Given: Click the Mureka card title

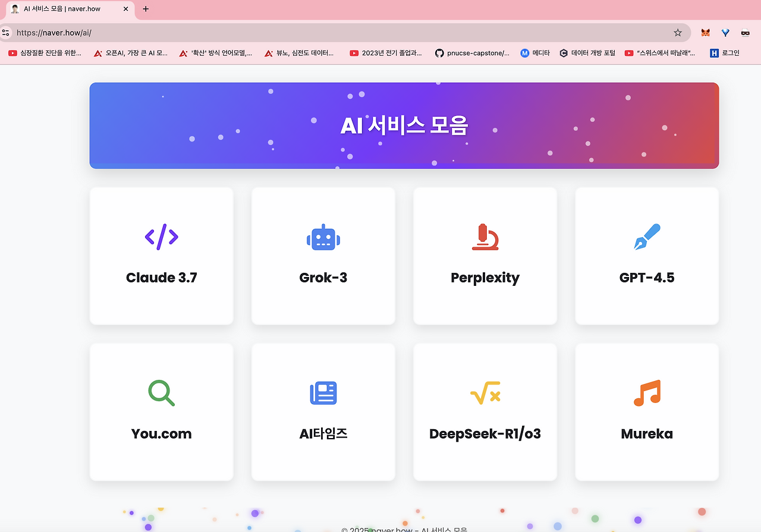Looking at the screenshot, I should click(x=647, y=433).
